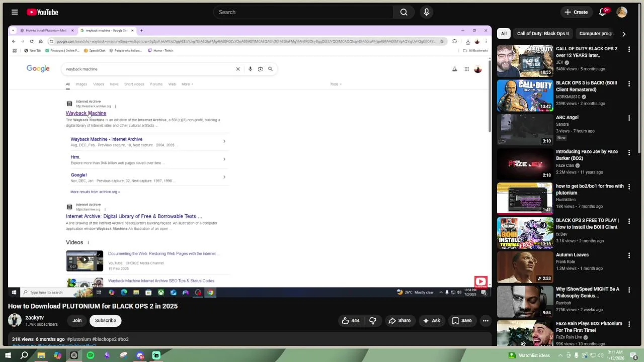Viewport: 644px width, 362px height.
Task: Click the #plutonium hashtag in the description
Action: [x=78, y=339]
